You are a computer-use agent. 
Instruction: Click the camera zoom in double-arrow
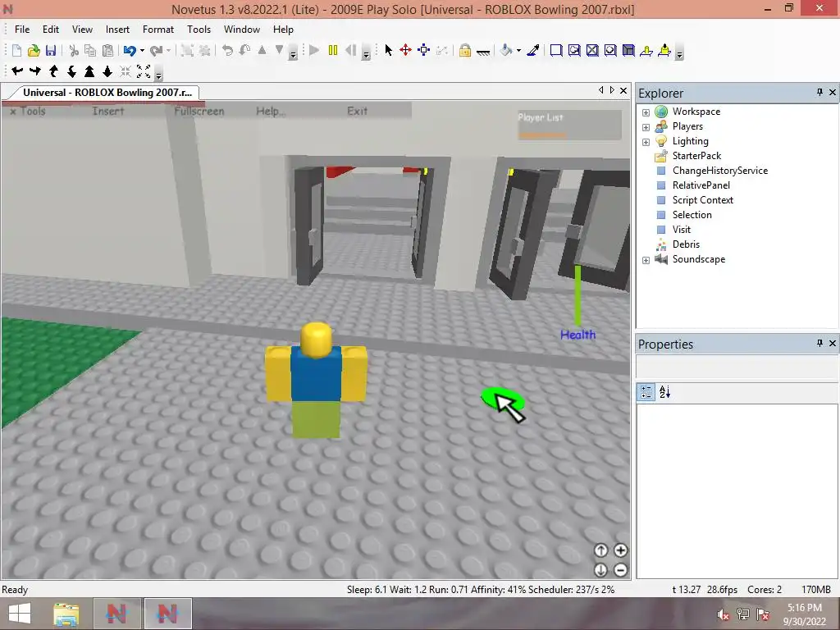click(89, 71)
